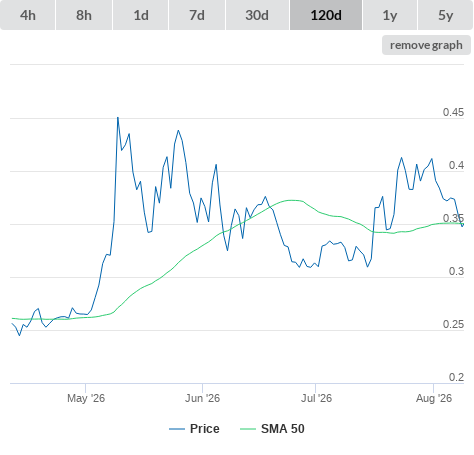Screen dimensions: 474x455
Task: Click the May '26 axis label
Action: (86, 398)
